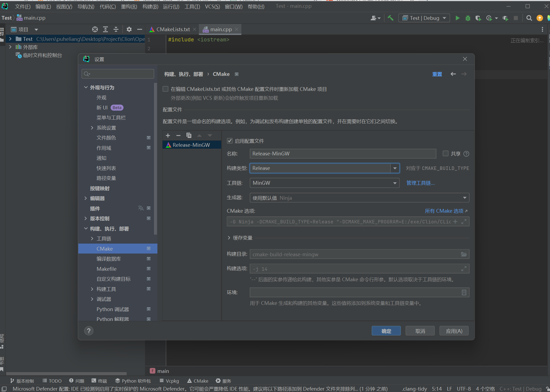
Task: Open the CMake tool window at bottom
Action: [x=198, y=381]
